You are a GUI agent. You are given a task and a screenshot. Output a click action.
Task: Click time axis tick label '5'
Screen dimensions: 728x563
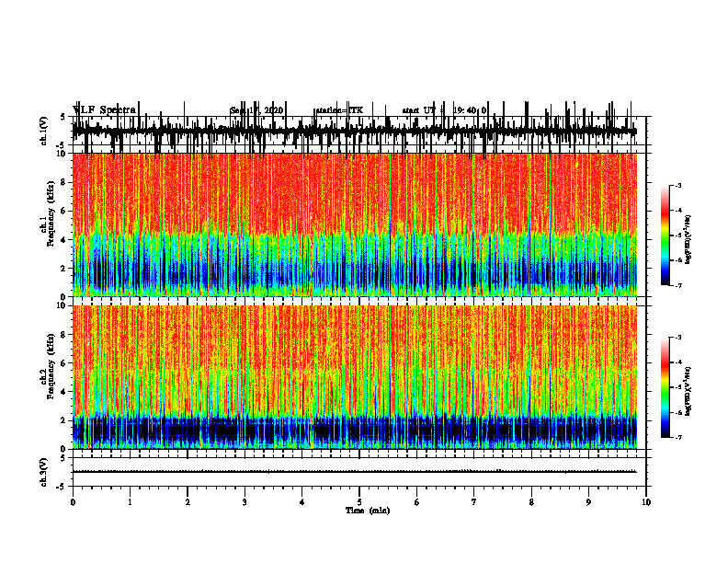[359, 502]
